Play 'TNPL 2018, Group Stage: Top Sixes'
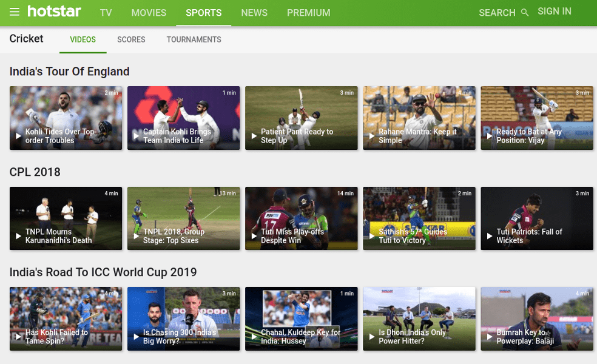 click(183, 218)
